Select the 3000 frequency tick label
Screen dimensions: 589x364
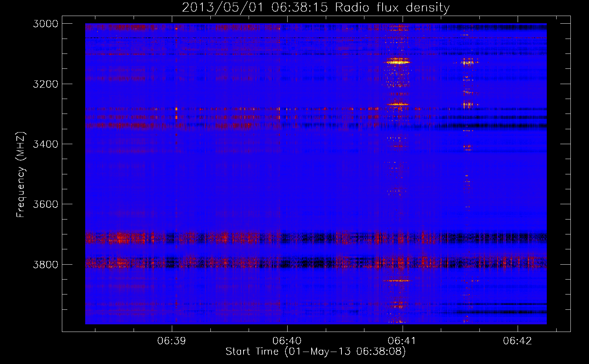tap(46, 24)
